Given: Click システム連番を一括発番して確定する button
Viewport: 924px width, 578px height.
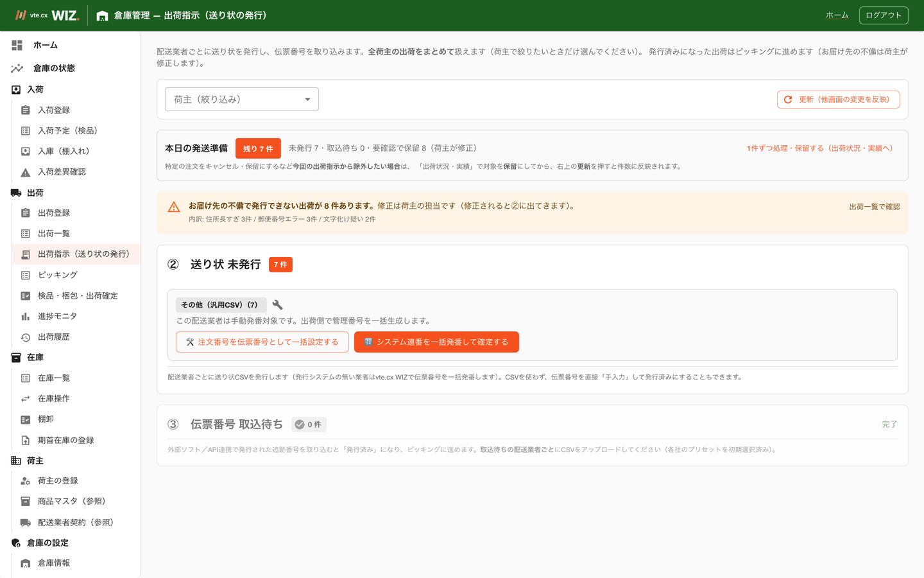Looking at the screenshot, I should (x=436, y=342).
